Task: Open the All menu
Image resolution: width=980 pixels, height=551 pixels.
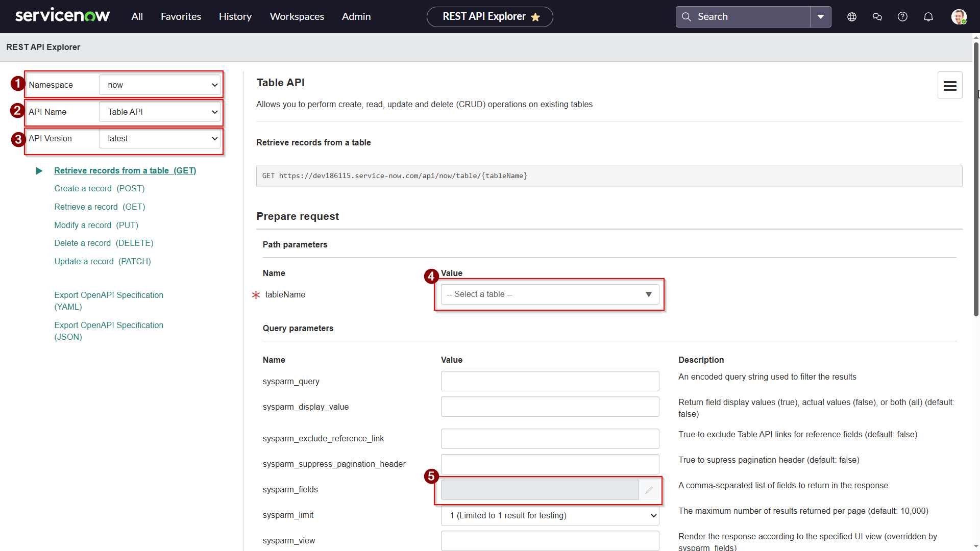Action: click(137, 16)
